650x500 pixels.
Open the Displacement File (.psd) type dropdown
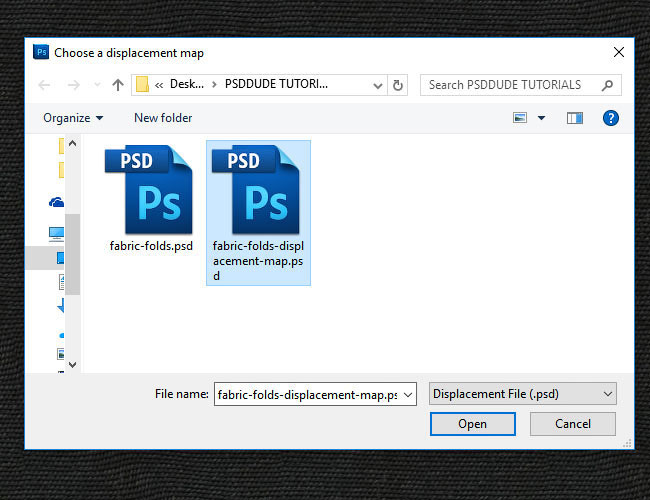(523, 394)
